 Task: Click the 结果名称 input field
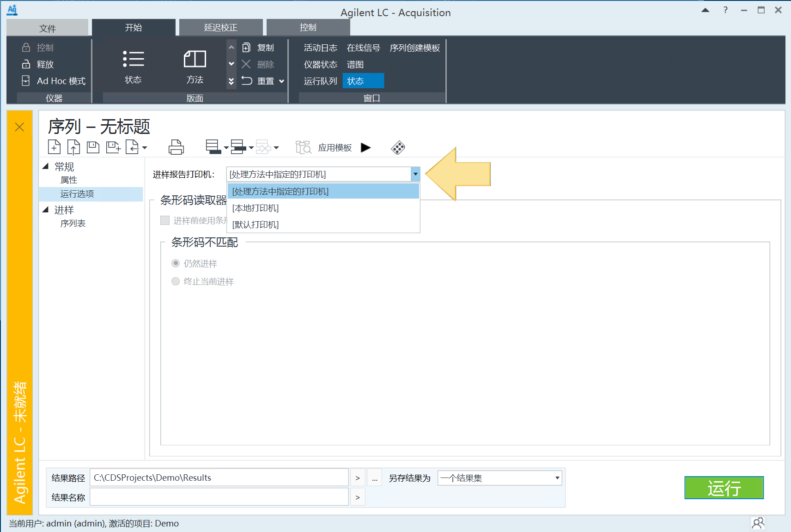(x=219, y=497)
